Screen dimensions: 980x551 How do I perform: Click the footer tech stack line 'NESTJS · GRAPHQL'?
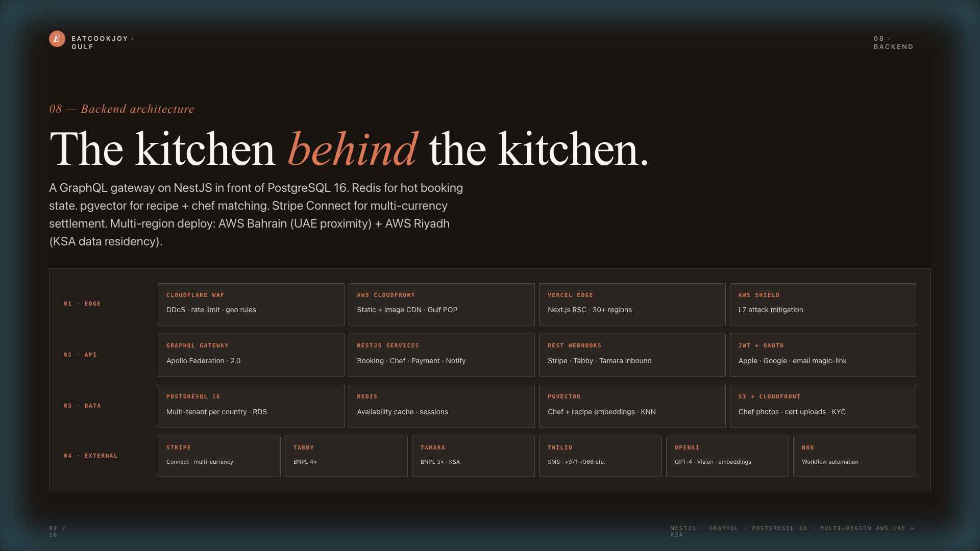(792, 532)
